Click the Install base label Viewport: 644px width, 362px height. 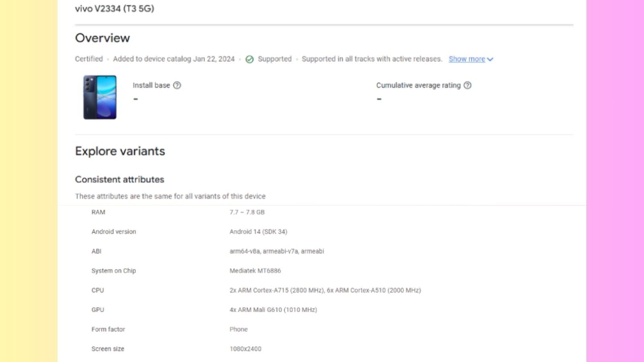(151, 85)
